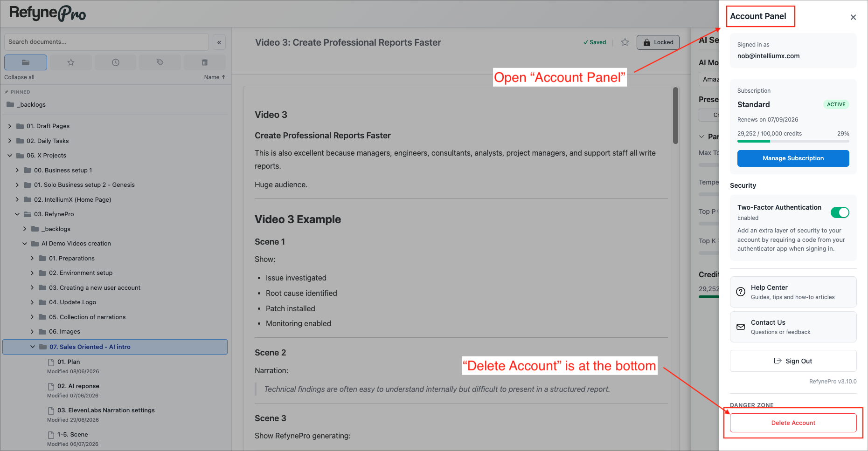Click the 06. X Projects folder icon

(20, 156)
